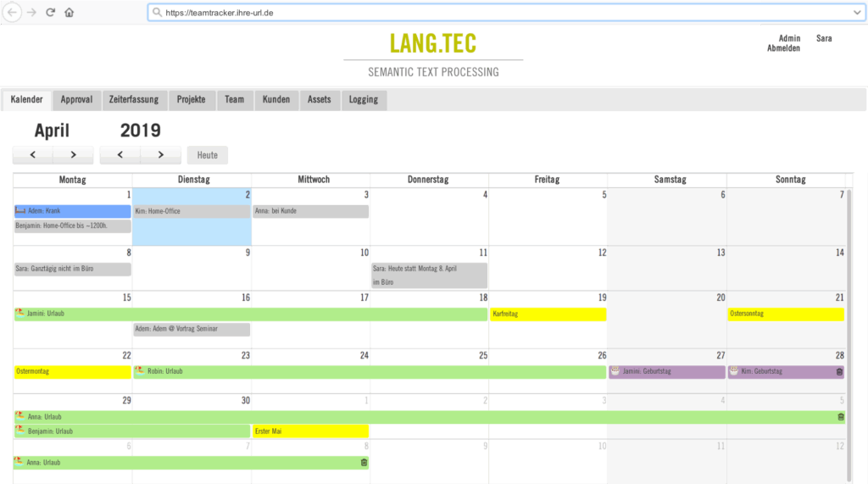
Task: Open the Approval tab
Action: [x=76, y=99]
